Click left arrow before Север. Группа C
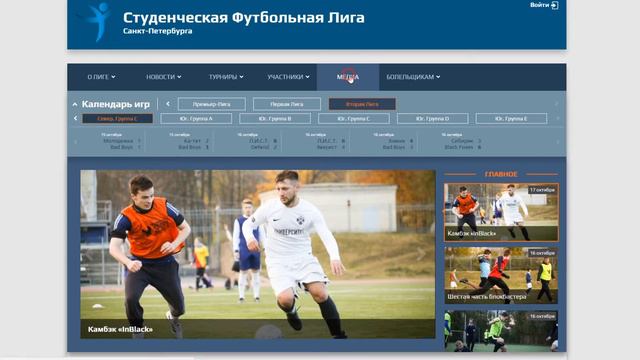 pos(76,118)
